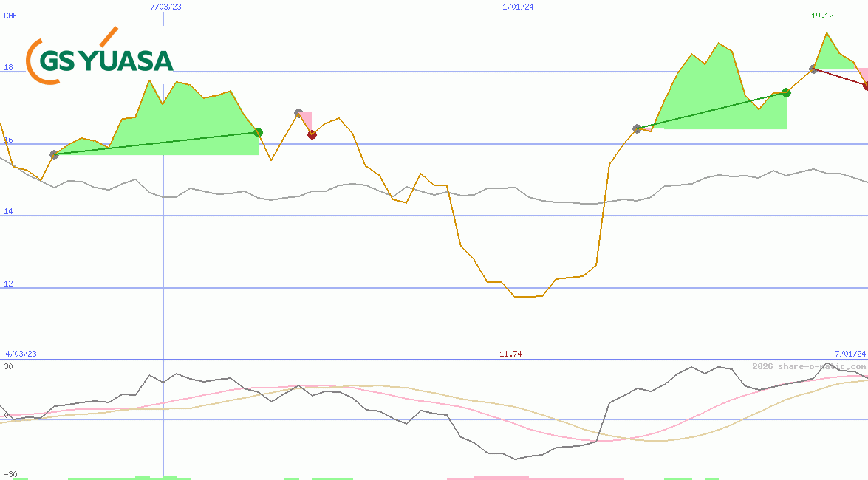The width and height of the screenshot is (868, 480).
Task: Select the green buy dot ending the second trendline
Action: point(786,93)
